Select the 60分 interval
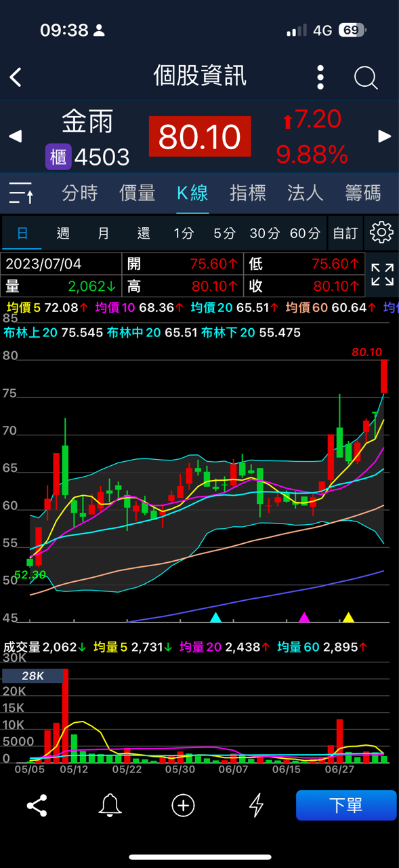 pos(305,233)
